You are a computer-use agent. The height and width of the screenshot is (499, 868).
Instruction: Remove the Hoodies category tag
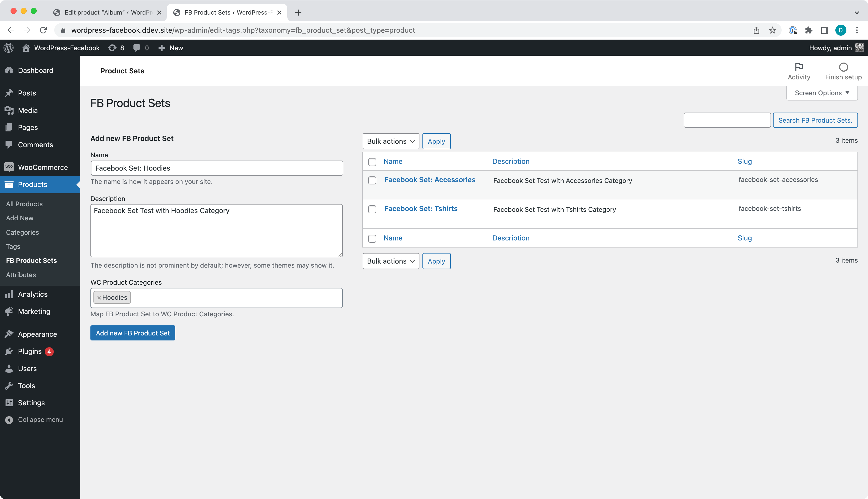[99, 298]
